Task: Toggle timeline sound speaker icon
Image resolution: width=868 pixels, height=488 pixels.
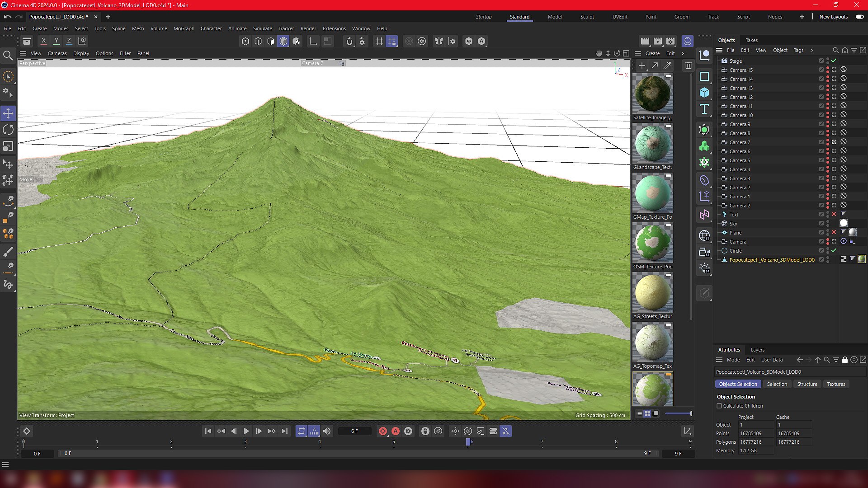Action: tap(327, 431)
